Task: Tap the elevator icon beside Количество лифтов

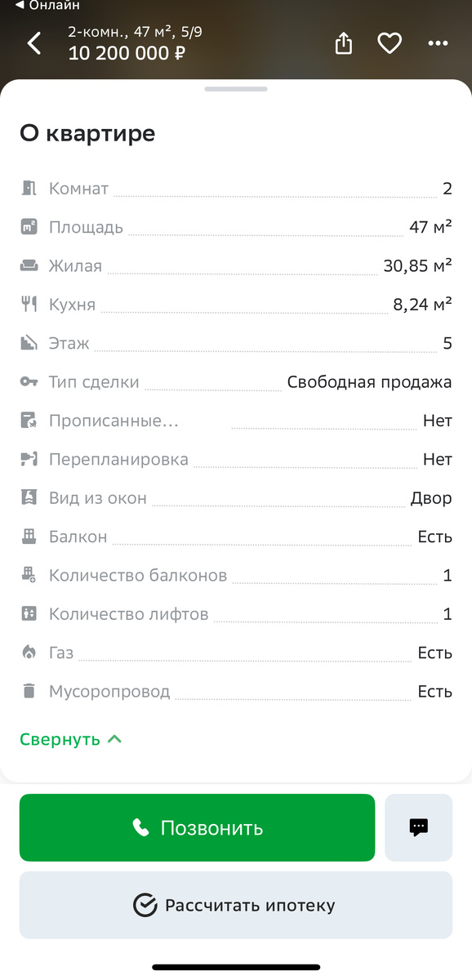Action: pyautogui.click(x=28, y=613)
